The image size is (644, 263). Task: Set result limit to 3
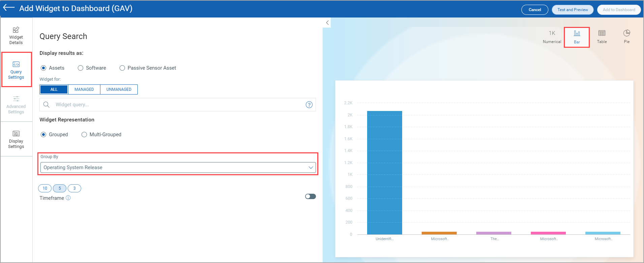click(74, 188)
